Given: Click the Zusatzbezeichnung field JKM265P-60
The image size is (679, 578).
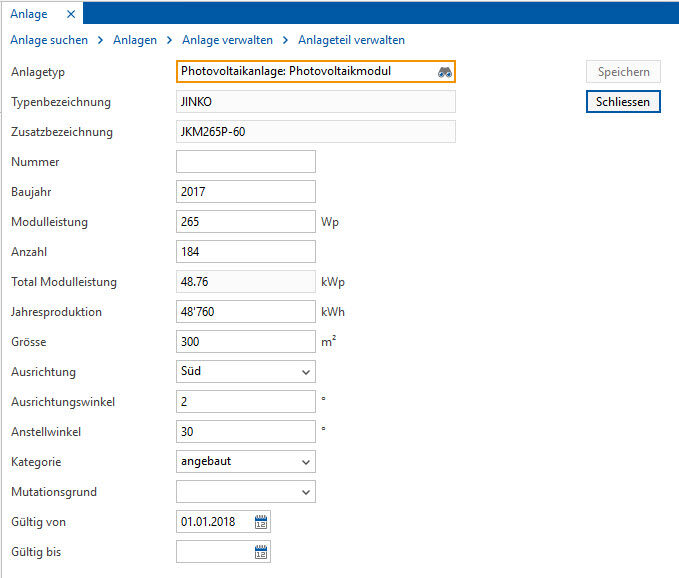Looking at the screenshot, I should 316,132.
